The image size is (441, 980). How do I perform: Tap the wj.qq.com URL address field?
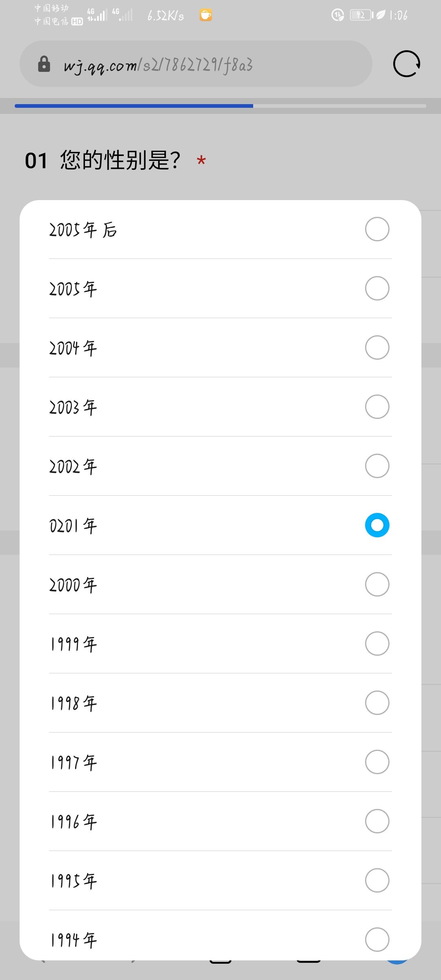(x=196, y=64)
